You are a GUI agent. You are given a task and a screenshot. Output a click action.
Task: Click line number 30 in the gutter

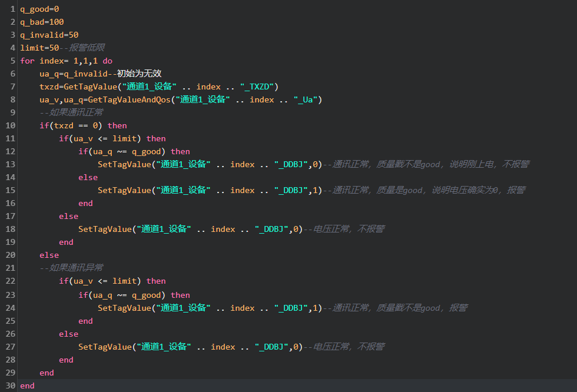11,386
